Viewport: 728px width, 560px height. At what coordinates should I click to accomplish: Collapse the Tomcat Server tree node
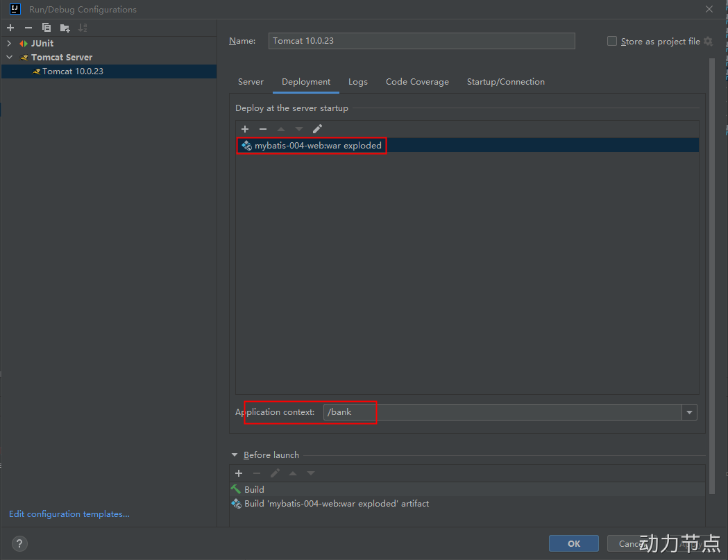click(x=10, y=58)
